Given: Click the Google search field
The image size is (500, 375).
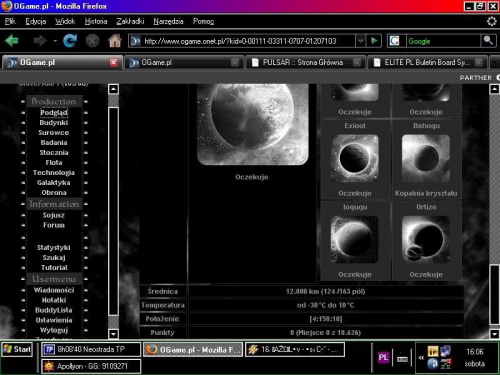Looking at the screenshot, I should (443, 41).
